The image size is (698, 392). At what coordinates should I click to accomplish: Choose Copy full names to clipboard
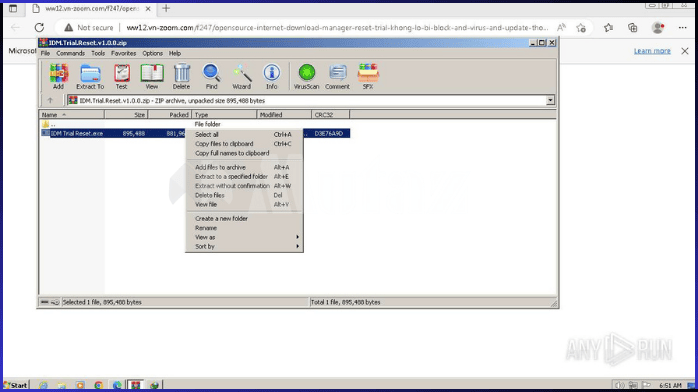click(244, 153)
